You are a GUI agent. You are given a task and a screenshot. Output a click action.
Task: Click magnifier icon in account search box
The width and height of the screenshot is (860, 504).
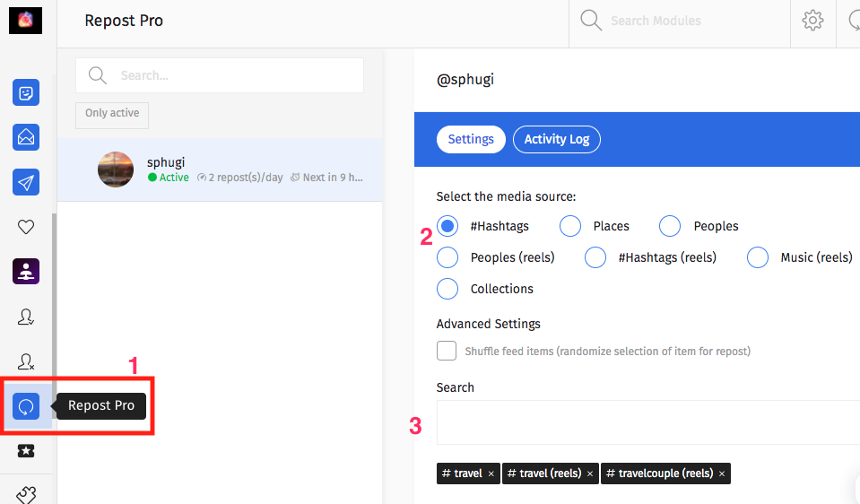pyautogui.click(x=98, y=75)
